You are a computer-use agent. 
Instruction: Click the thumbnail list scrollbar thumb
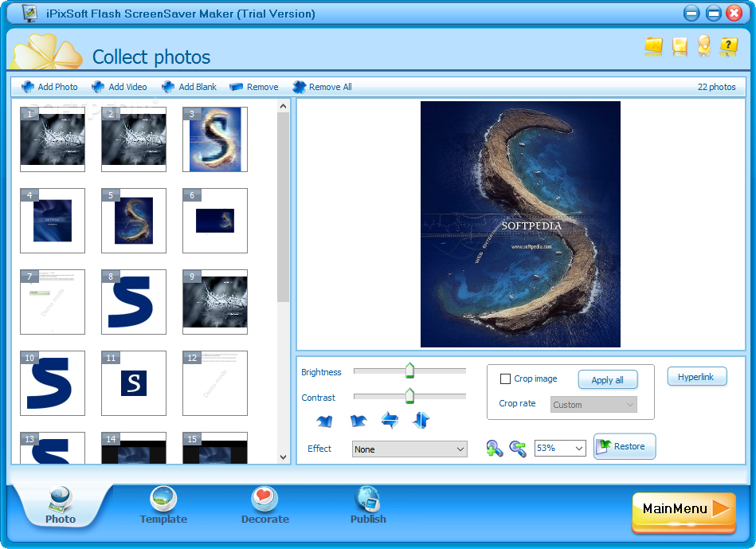click(x=283, y=207)
